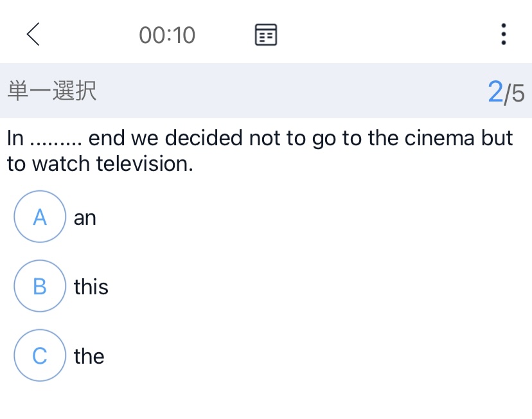
Task: Tap the 單一選択 question type label
Action: [x=51, y=92]
